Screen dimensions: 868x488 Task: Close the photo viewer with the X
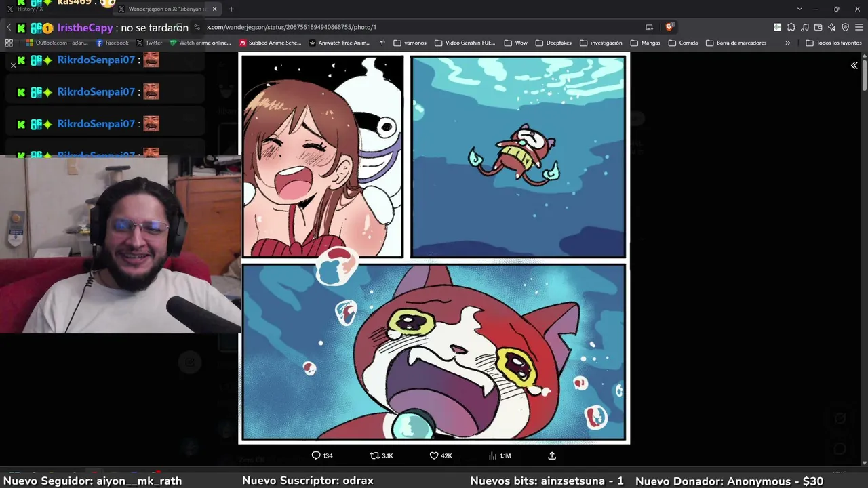[x=13, y=65]
